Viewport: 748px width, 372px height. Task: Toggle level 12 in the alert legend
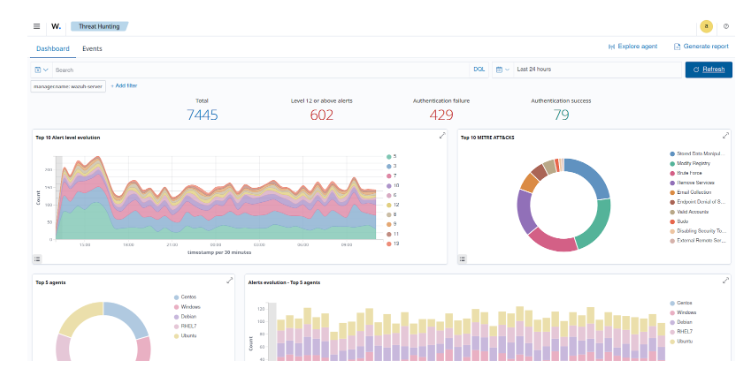tap(393, 205)
